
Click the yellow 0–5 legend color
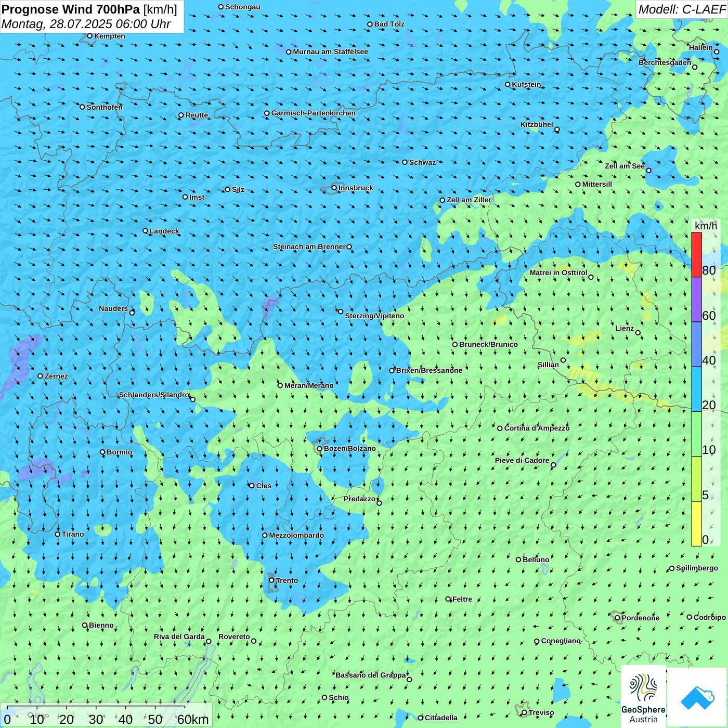[x=696, y=524]
